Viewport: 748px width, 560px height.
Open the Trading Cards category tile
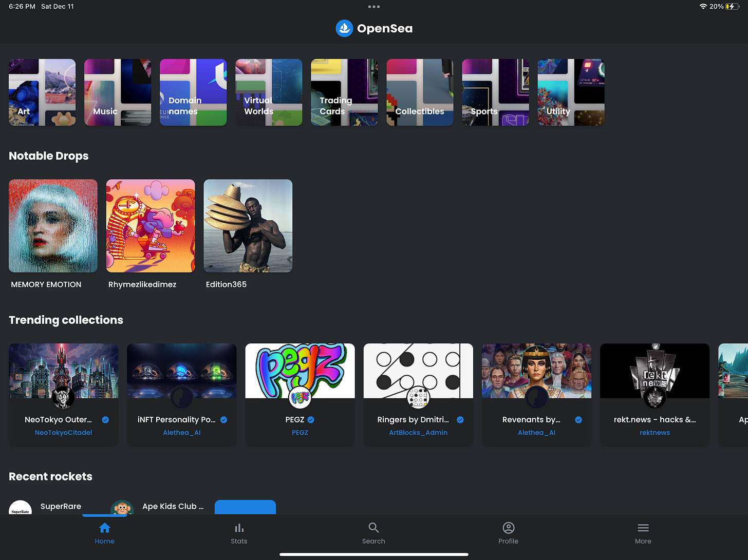click(x=344, y=92)
